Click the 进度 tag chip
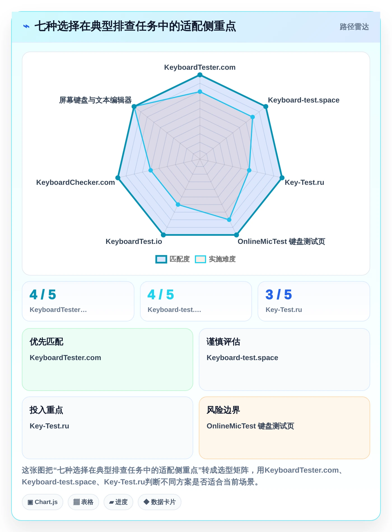The height and width of the screenshot is (532, 392). (118, 502)
